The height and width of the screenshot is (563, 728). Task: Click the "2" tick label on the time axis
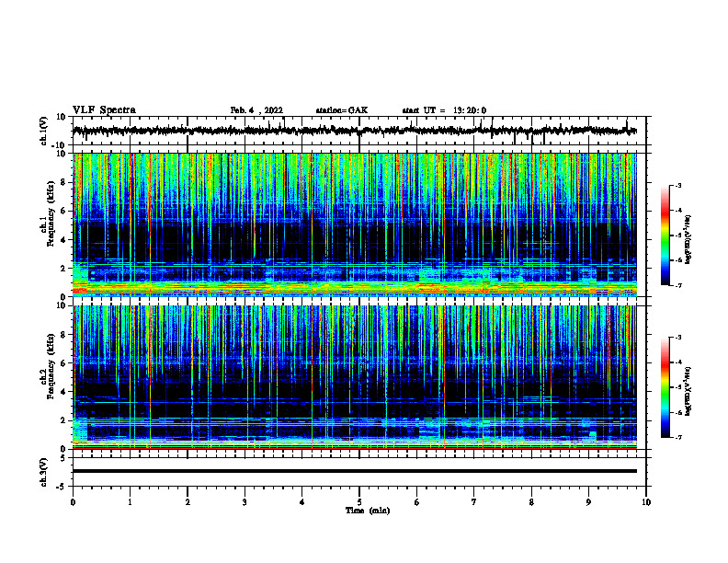[188, 502]
